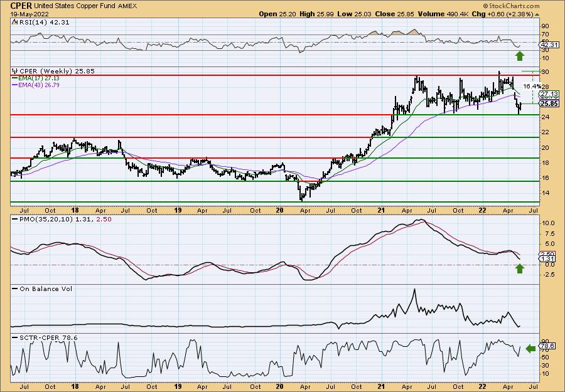Click the line-style icon beside RSI(14)
Screen dimensions: 565x392
[15, 22]
